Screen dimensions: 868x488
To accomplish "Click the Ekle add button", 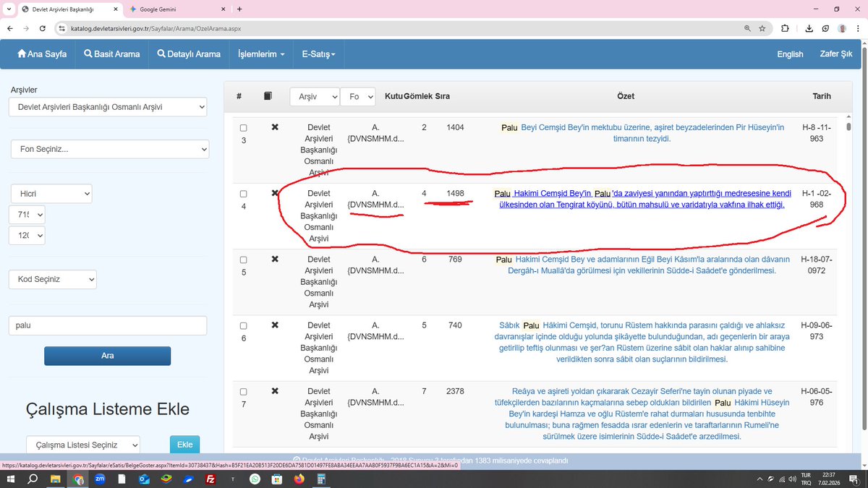I will coord(184,445).
